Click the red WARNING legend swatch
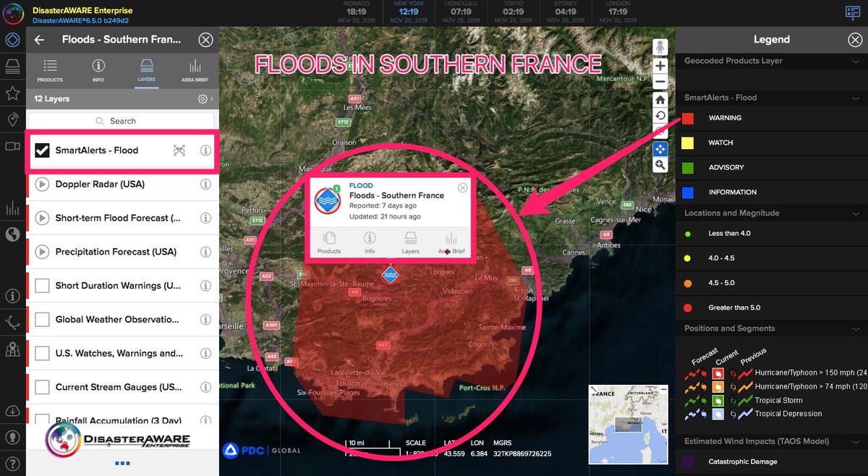Viewport: 868px width, 476px height. tap(689, 118)
